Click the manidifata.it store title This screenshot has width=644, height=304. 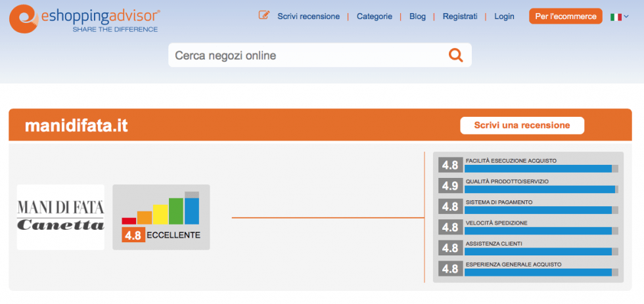click(x=76, y=125)
